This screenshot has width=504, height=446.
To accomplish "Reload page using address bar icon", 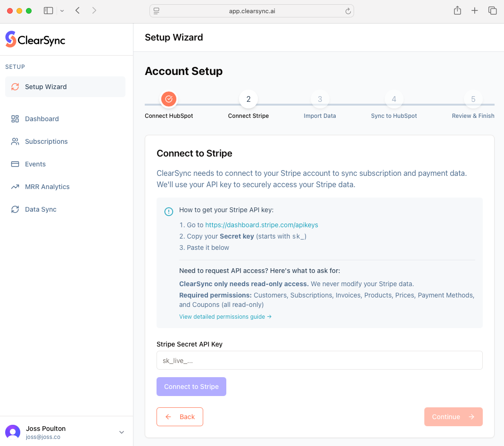I will click(x=348, y=11).
